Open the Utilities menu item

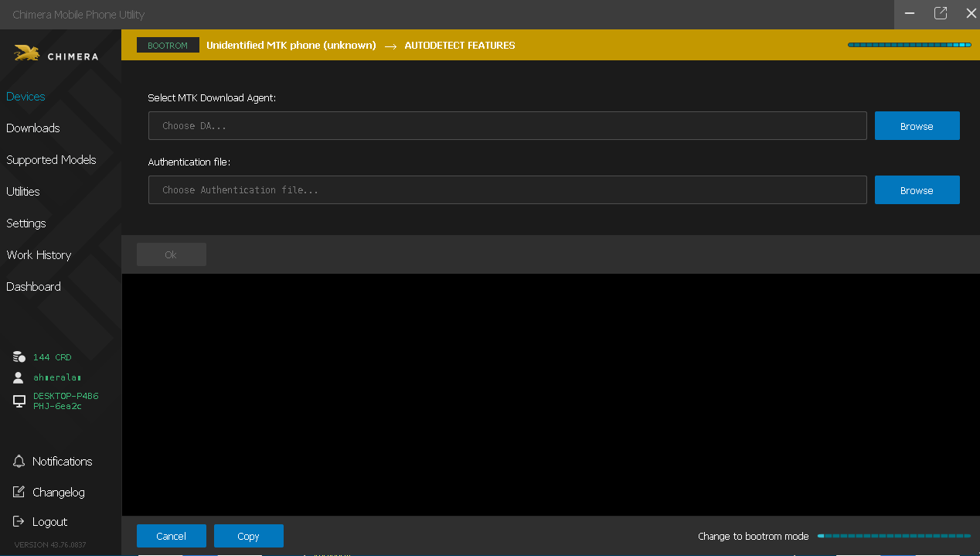(23, 192)
